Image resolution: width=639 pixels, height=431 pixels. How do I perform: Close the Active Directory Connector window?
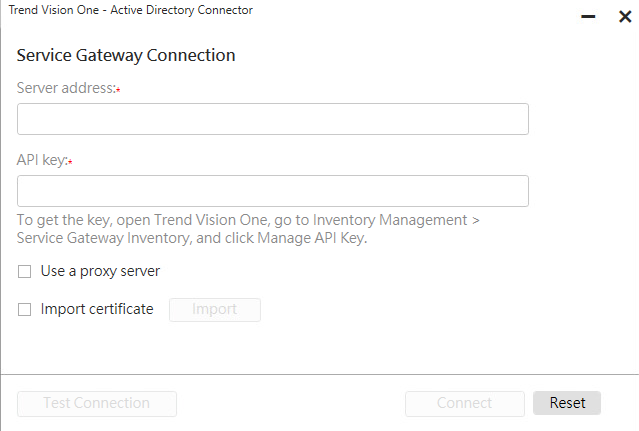click(x=624, y=17)
